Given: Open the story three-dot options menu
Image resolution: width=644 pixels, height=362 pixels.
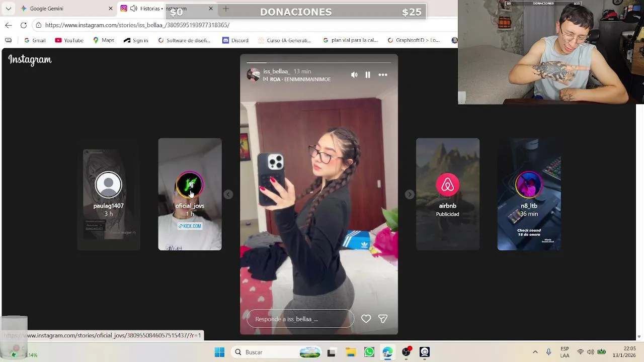Looking at the screenshot, I should (383, 75).
